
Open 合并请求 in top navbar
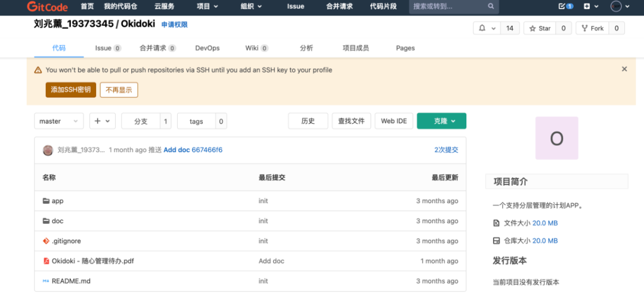[339, 6]
